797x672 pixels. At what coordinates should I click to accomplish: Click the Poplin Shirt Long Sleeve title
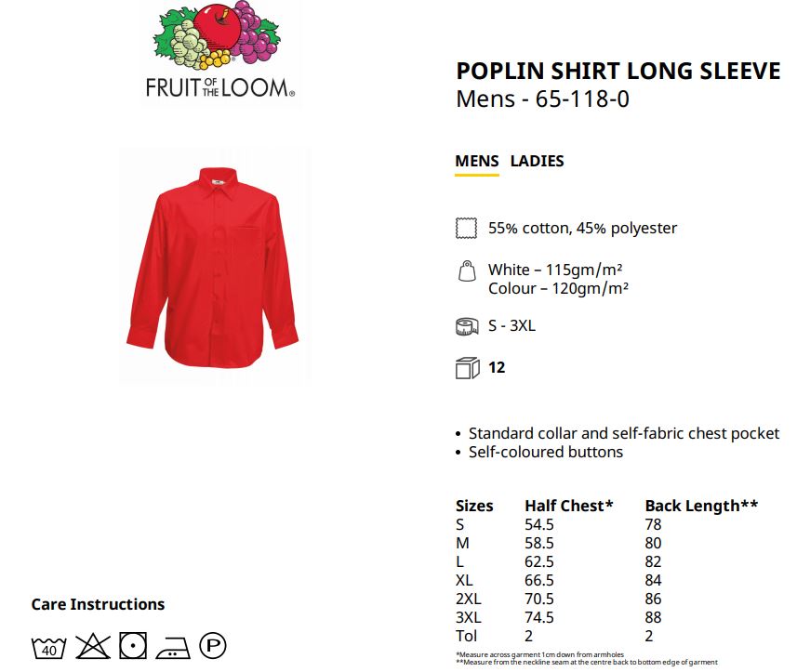tap(618, 71)
